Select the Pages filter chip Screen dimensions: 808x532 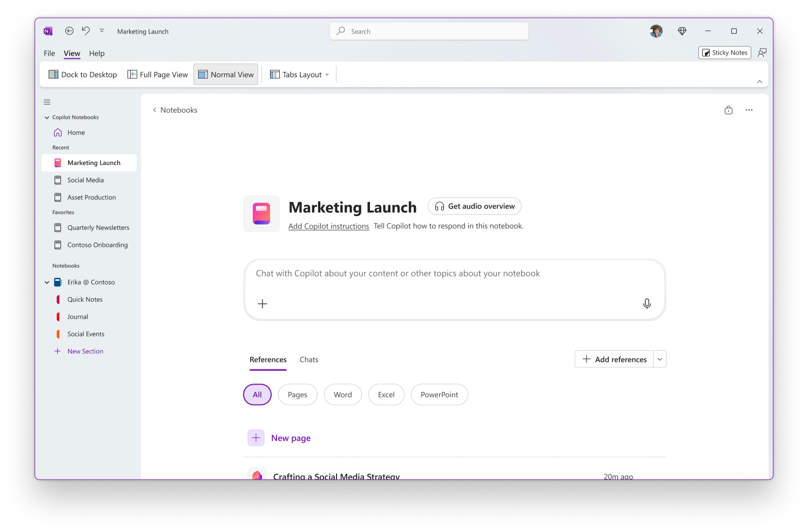pyautogui.click(x=297, y=395)
